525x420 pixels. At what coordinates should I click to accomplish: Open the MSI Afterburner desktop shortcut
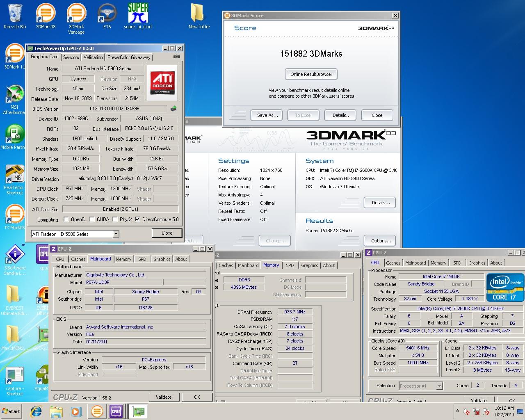pos(14,100)
